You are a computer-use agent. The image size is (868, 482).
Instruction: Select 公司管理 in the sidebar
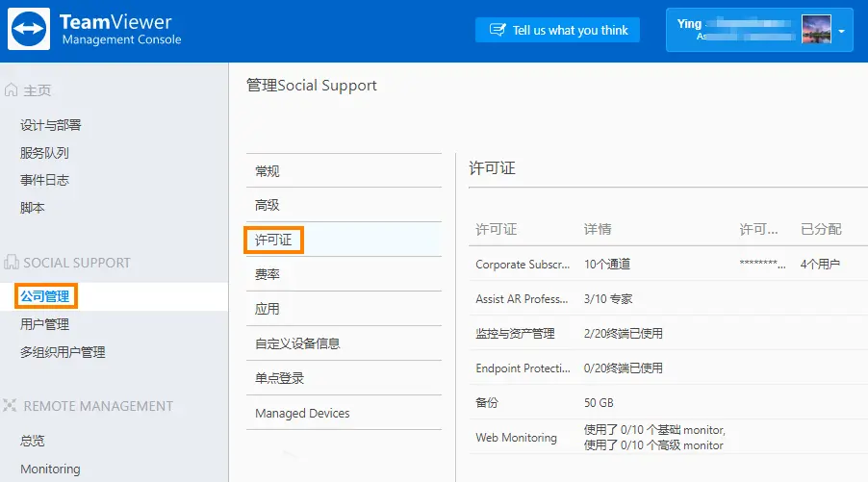(x=45, y=296)
